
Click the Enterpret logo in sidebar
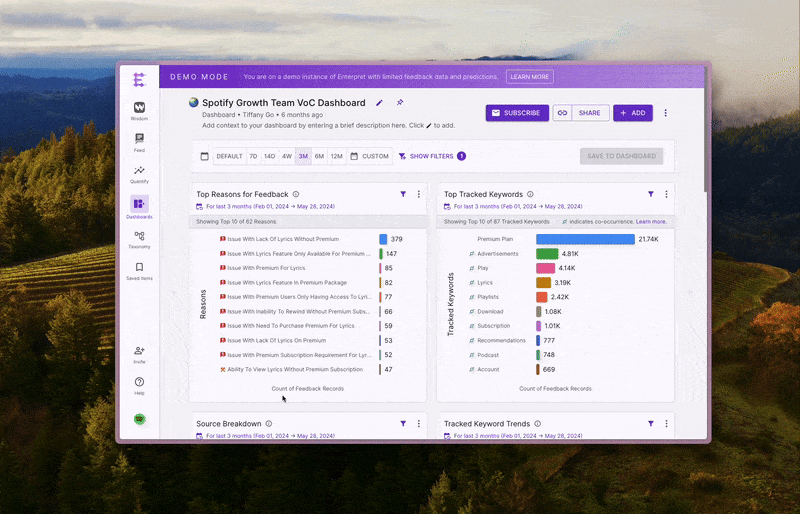(139, 80)
